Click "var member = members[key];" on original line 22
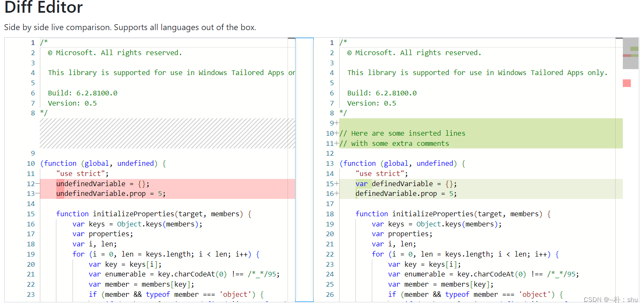 (x=141, y=284)
